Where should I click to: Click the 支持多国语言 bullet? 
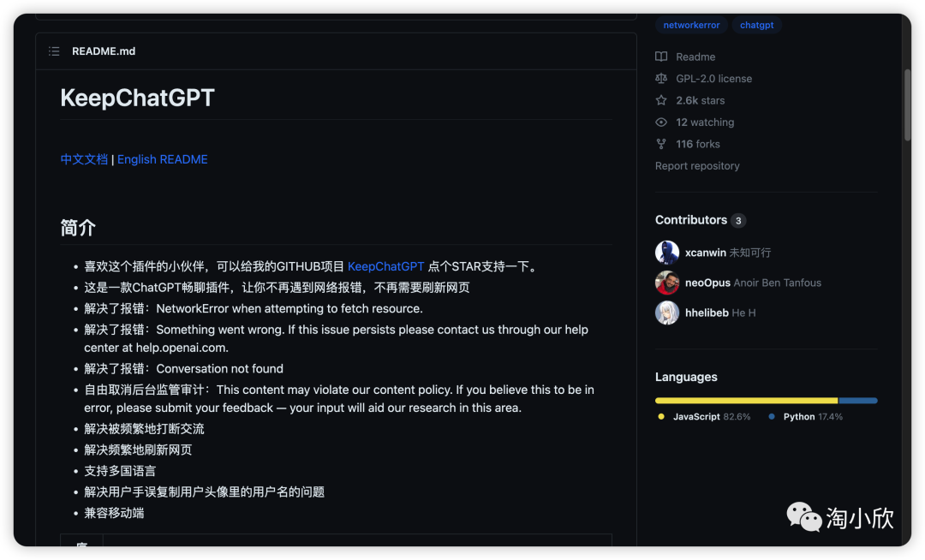tap(120, 471)
